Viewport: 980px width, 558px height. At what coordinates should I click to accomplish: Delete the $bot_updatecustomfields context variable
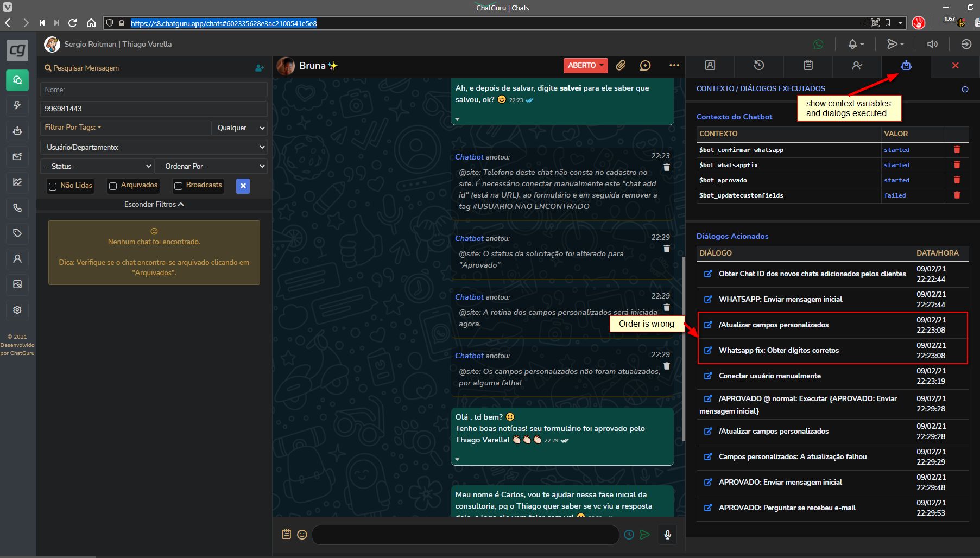957,195
